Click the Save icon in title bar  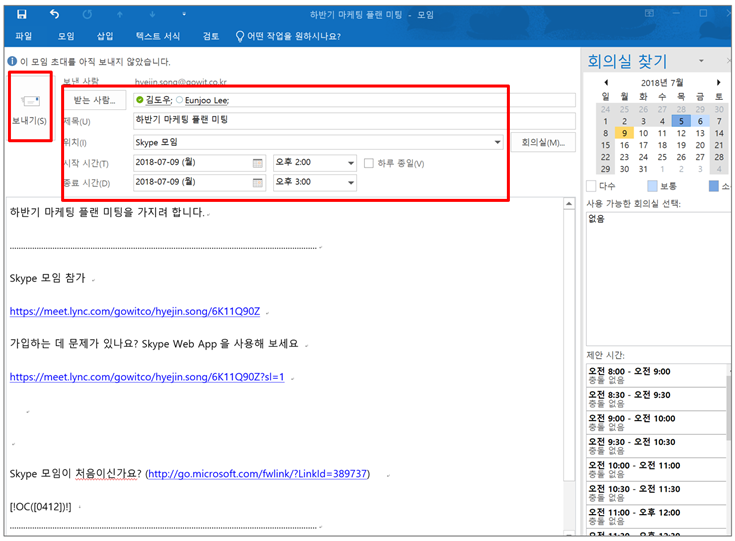pyautogui.click(x=22, y=14)
